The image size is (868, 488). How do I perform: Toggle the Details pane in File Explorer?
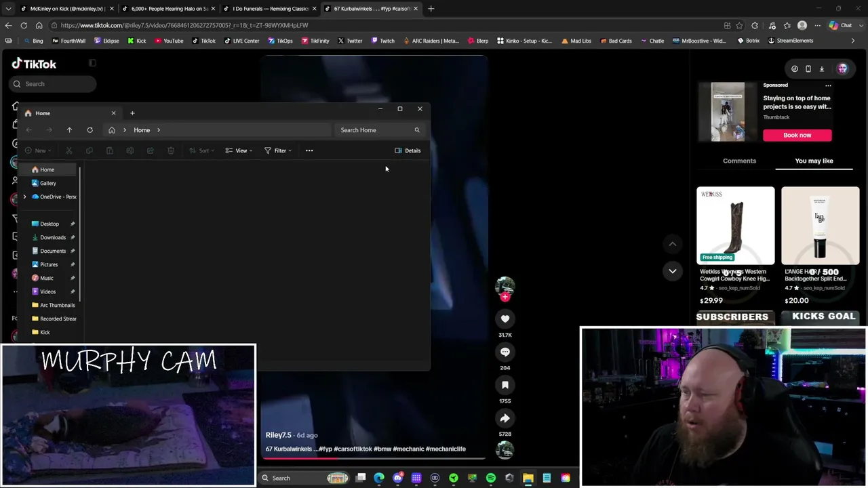[x=408, y=150]
